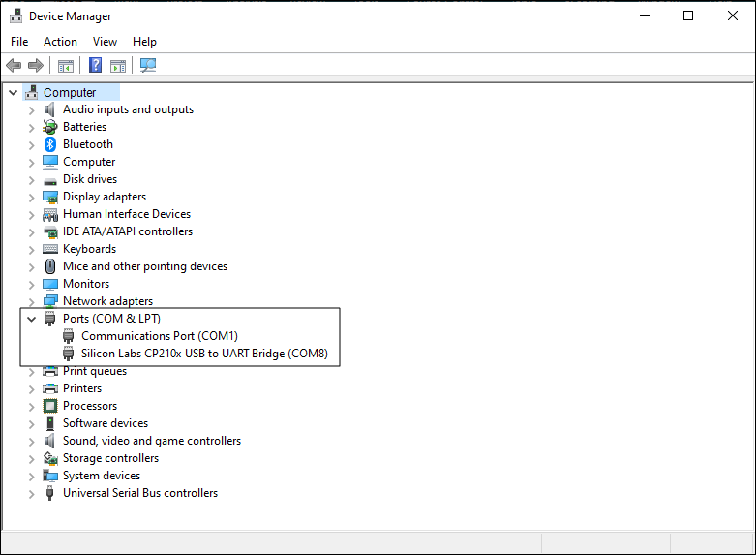Expand the Network adapters category
Screen dimensions: 756x555
pos(32,302)
